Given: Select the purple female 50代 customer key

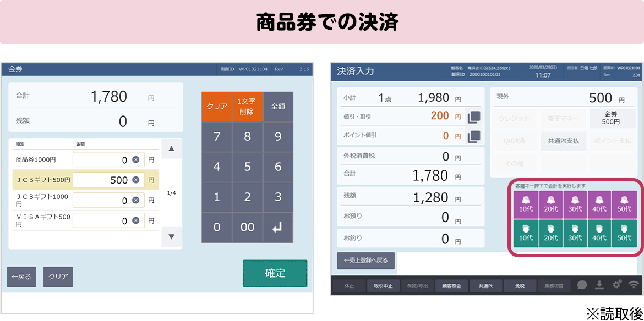Looking at the screenshot, I should [x=624, y=204].
